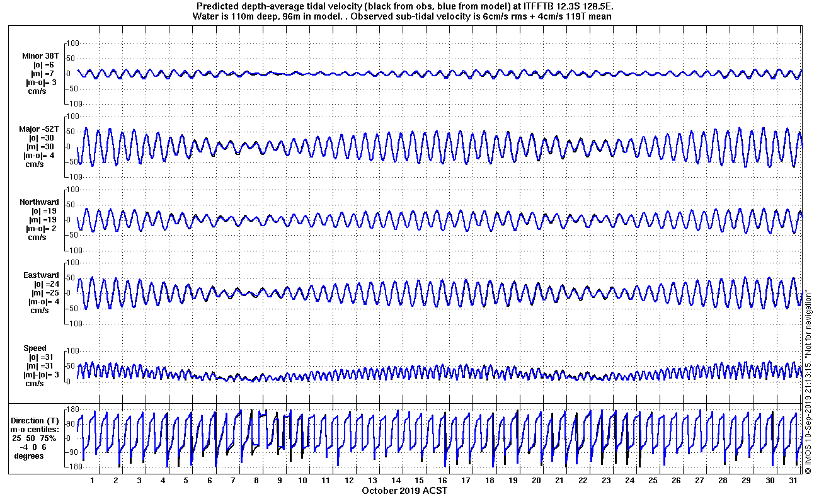Click the day '8' tick label on the x-axis
Viewport: 819px width, 504px height.
pyautogui.click(x=256, y=481)
